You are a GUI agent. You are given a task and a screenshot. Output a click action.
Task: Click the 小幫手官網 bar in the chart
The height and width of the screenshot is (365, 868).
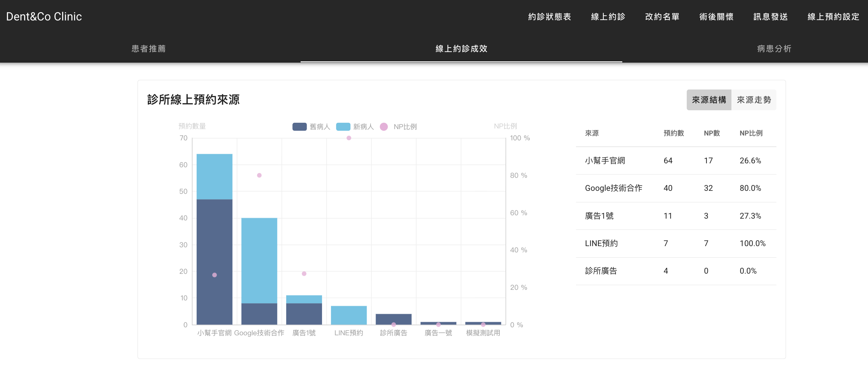[214, 236]
